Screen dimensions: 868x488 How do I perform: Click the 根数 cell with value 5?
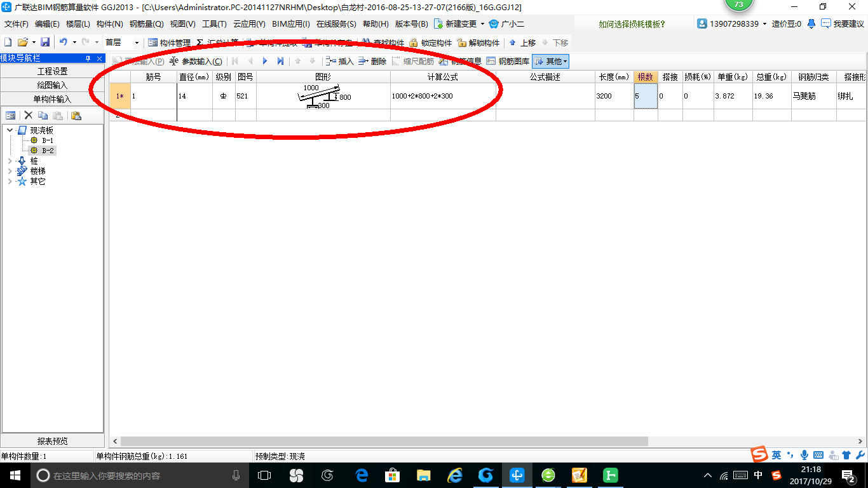646,96
